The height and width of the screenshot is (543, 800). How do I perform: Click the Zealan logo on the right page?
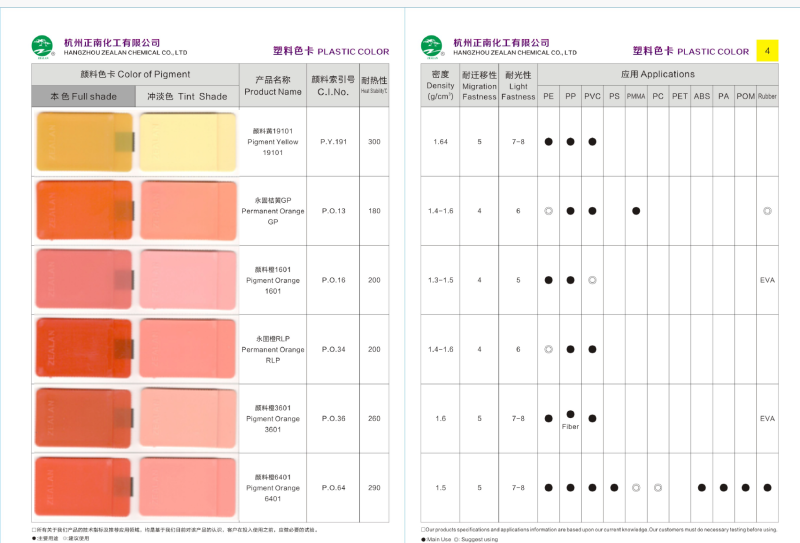pyautogui.click(x=431, y=46)
